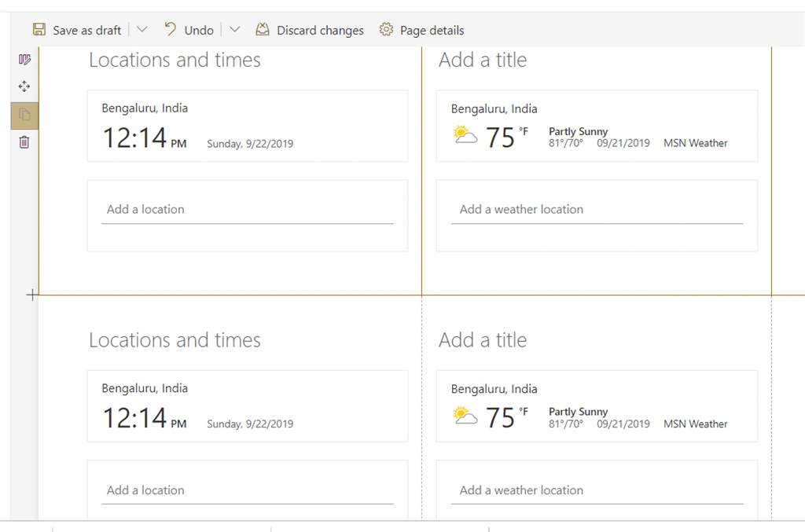This screenshot has height=532, width=805.
Task: Select the bottom 12:14 PM clock time
Action: (x=145, y=418)
